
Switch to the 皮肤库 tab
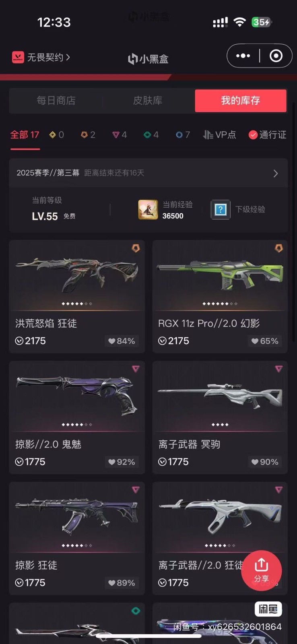pos(148,101)
